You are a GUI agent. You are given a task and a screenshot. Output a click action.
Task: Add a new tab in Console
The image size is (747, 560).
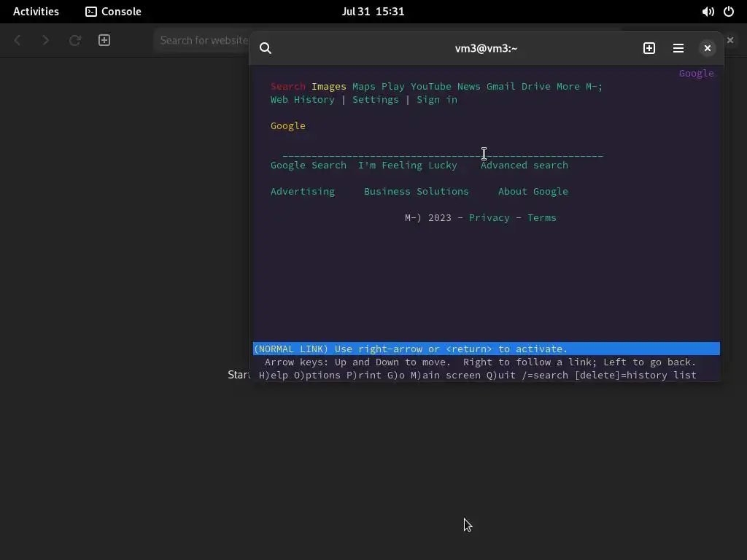click(649, 48)
